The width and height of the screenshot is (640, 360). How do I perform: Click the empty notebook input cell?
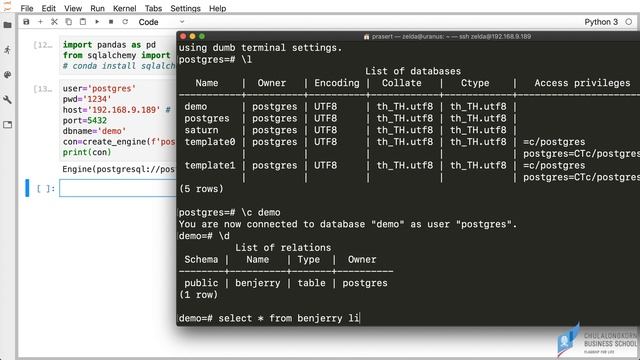118,188
